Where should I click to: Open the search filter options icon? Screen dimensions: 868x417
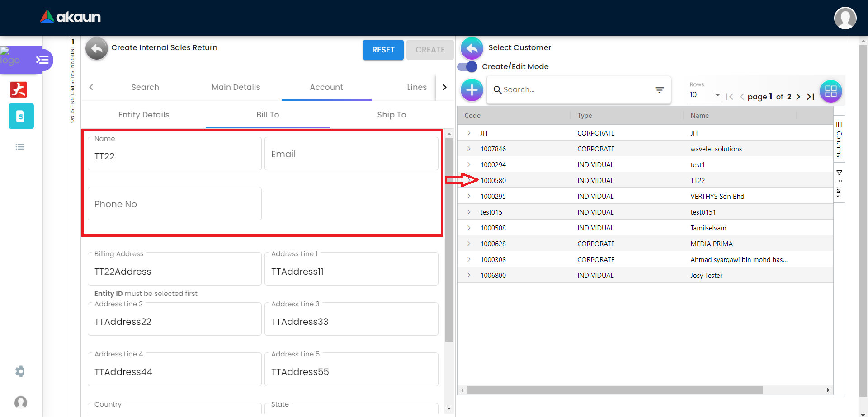[659, 90]
